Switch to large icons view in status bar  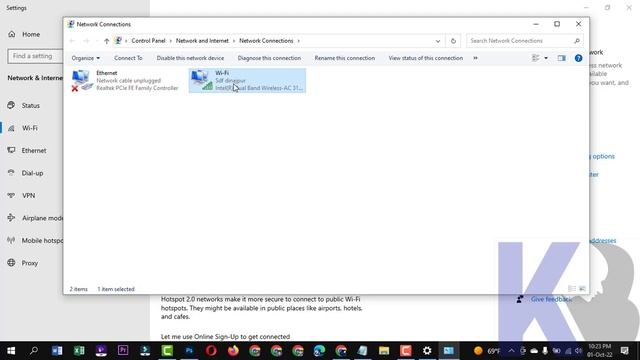pos(582,289)
